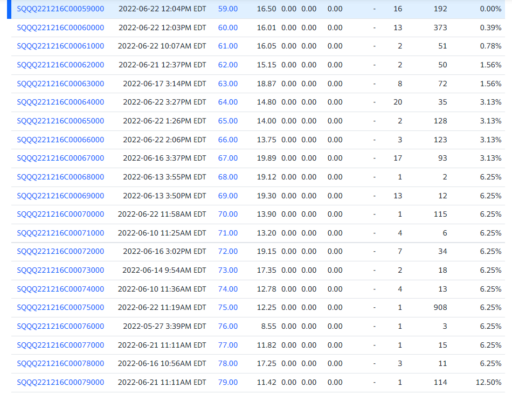Select the last trade date 2022-06-17 3:14PM EDT

point(164,84)
